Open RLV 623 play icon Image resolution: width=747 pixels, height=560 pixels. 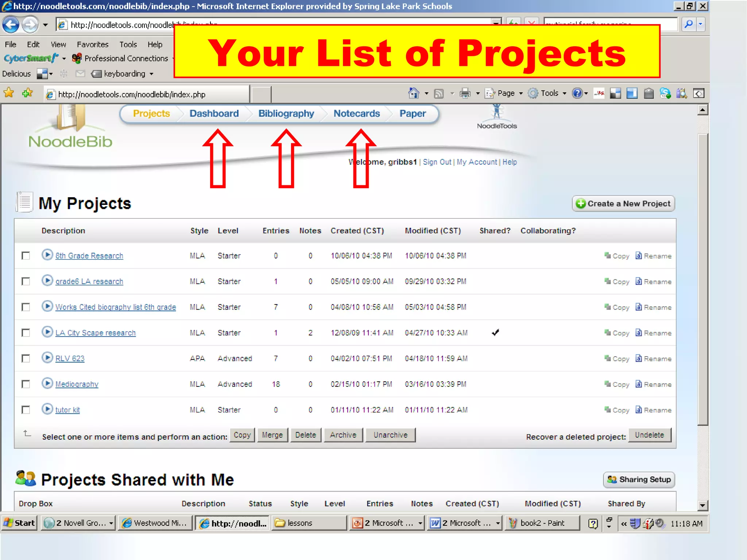(47, 357)
